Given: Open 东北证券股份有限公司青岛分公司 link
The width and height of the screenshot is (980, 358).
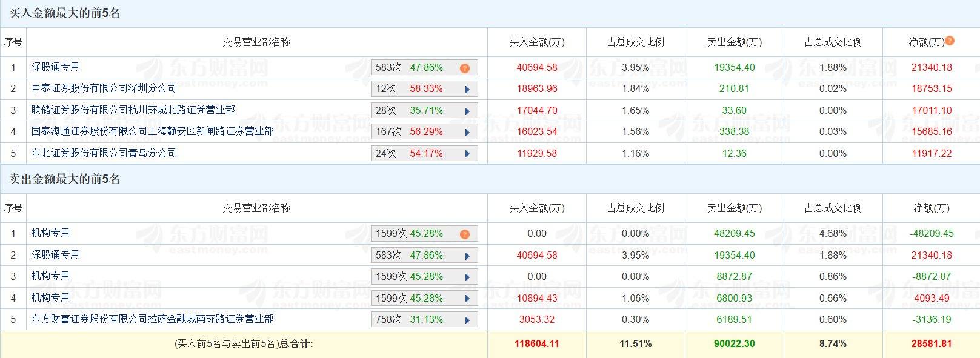Looking at the screenshot, I should pos(104,153).
